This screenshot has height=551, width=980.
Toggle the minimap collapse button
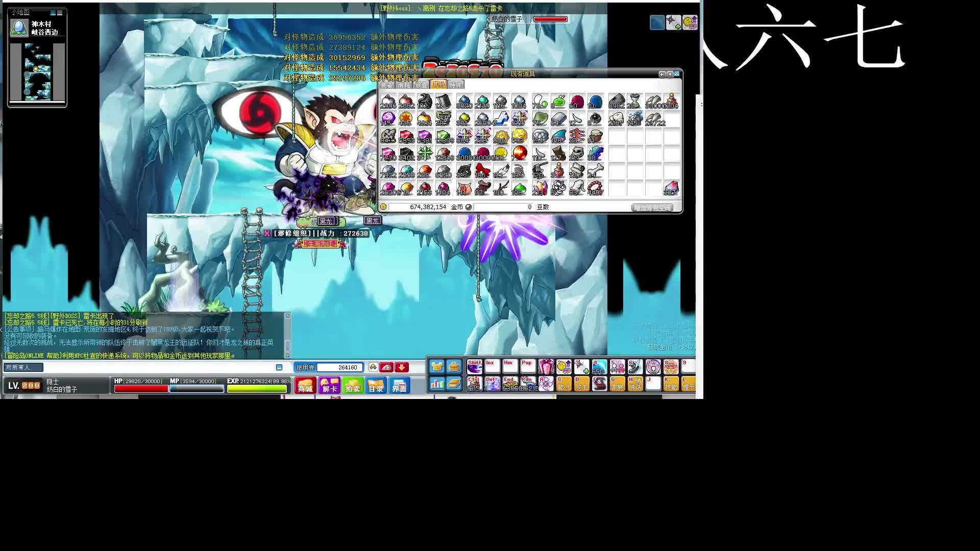[x=53, y=12]
